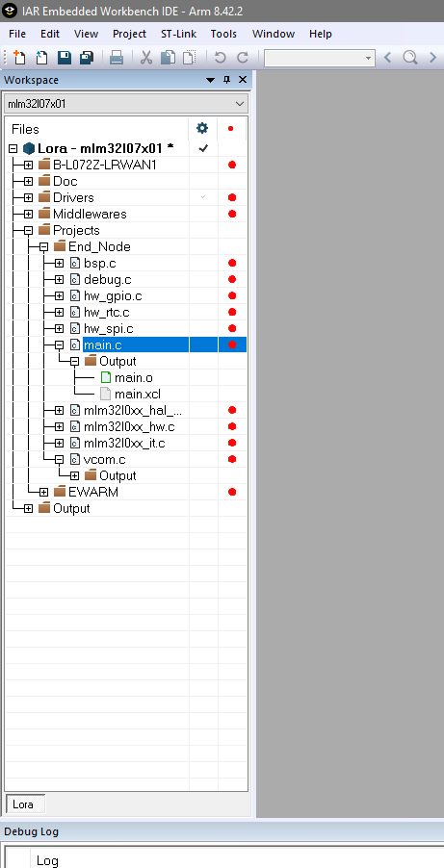Select mlm32l0xx_it.c file
The image size is (444, 868).
click(x=124, y=444)
